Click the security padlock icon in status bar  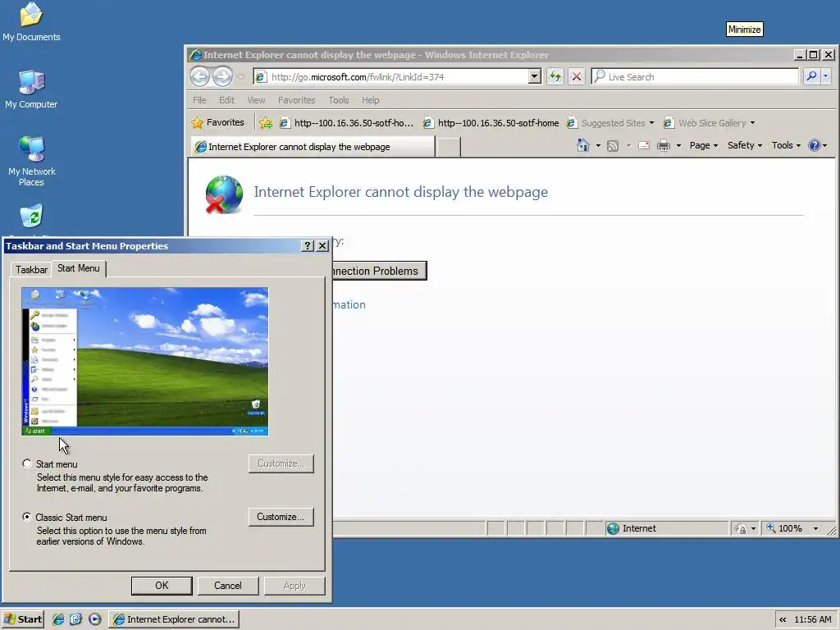[x=741, y=529]
